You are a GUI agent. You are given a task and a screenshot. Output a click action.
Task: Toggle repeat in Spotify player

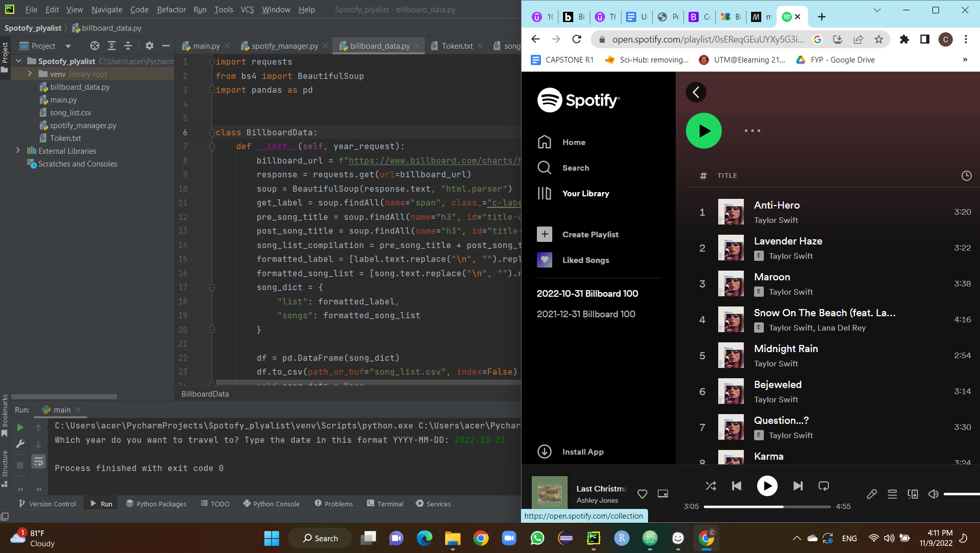pos(824,486)
